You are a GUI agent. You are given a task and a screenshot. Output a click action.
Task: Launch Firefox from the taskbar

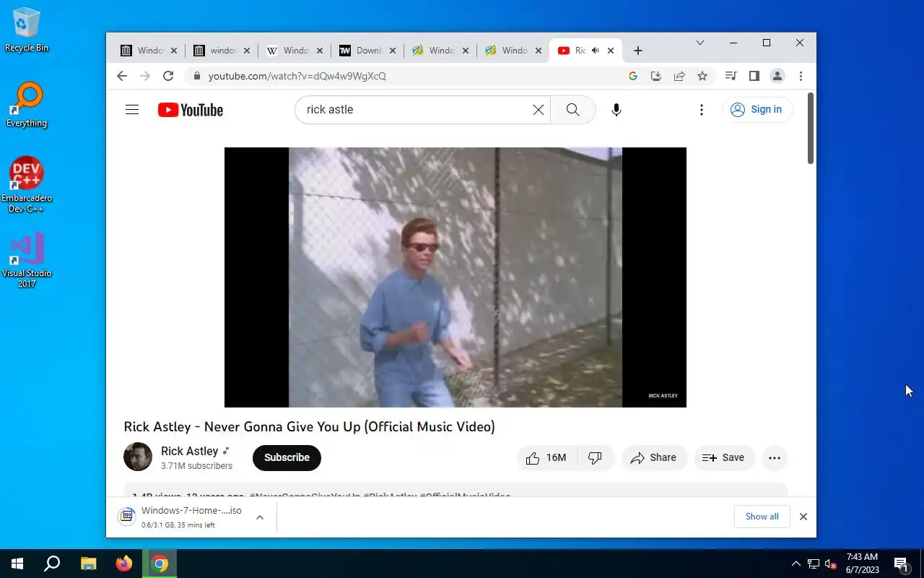124,564
